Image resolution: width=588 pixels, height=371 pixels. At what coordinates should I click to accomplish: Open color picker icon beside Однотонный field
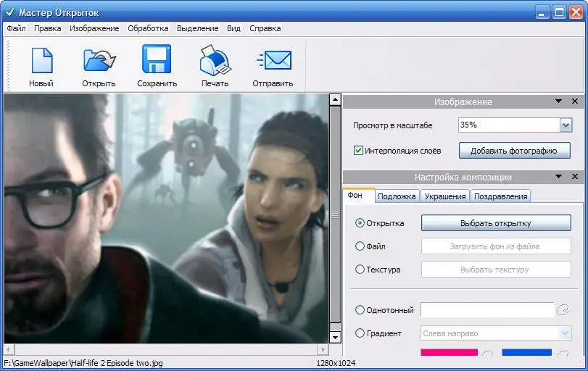pos(563,310)
